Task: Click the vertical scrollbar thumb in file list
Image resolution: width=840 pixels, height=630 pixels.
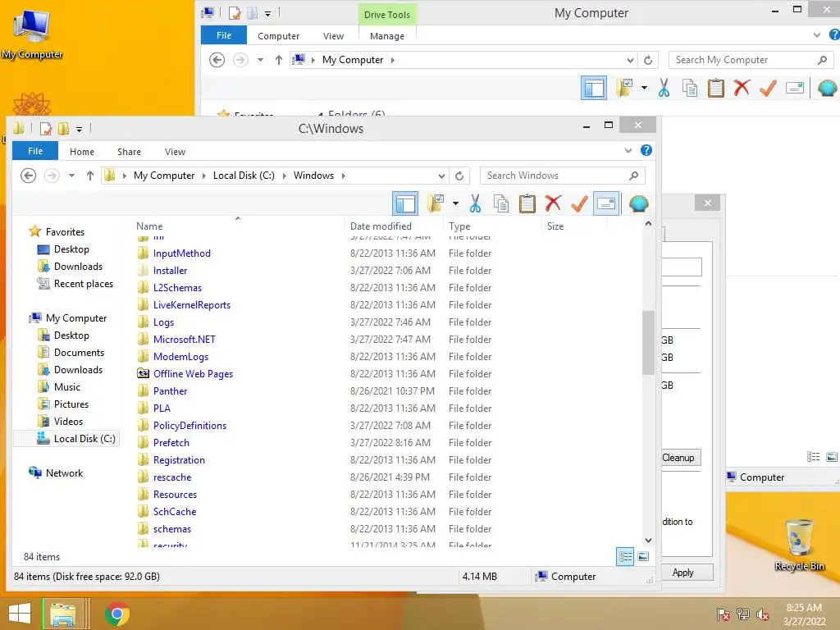Action: click(x=648, y=342)
